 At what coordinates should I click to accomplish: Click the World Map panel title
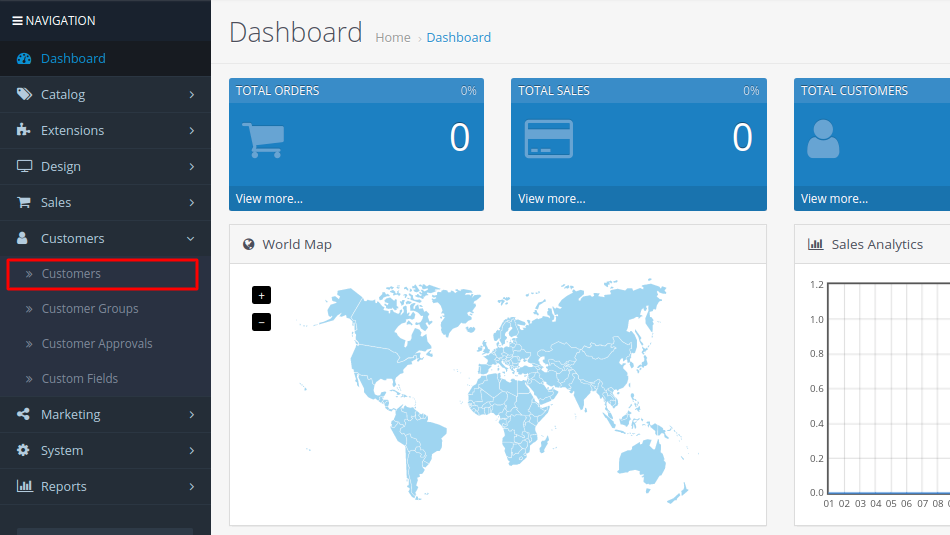pos(297,244)
